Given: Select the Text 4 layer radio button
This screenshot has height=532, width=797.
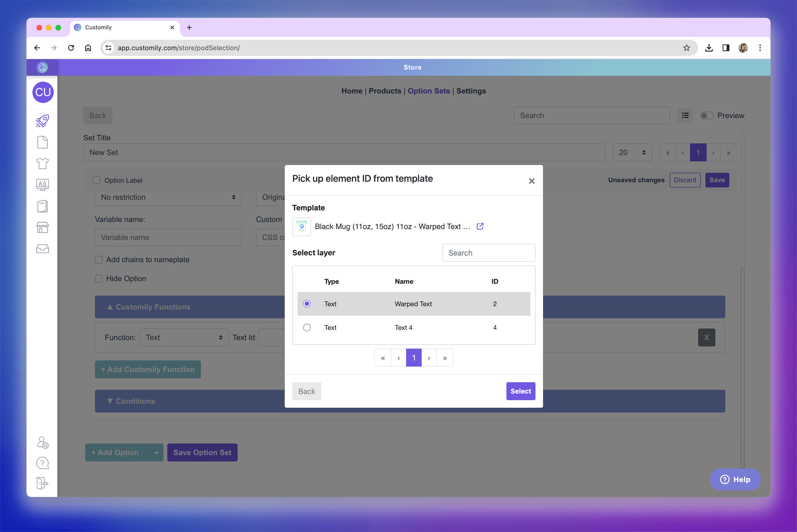Looking at the screenshot, I should click(x=307, y=327).
